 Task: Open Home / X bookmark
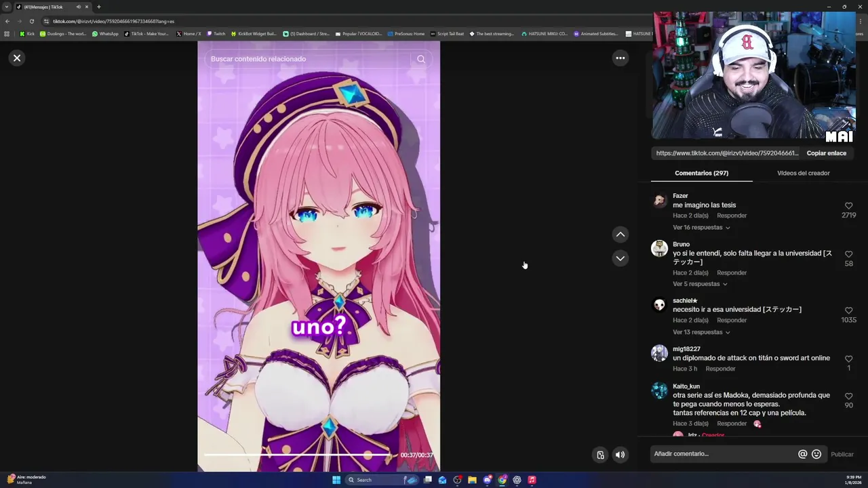tap(189, 33)
